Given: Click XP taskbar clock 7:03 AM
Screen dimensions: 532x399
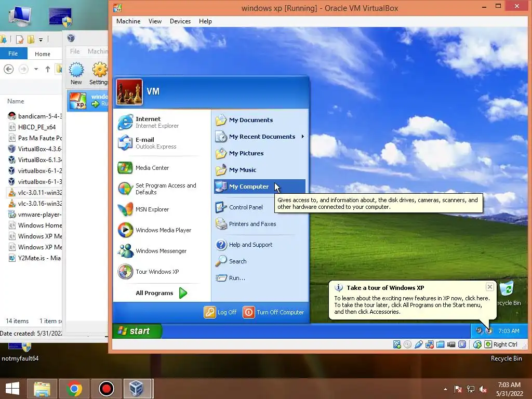Looking at the screenshot, I should click(509, 331).
